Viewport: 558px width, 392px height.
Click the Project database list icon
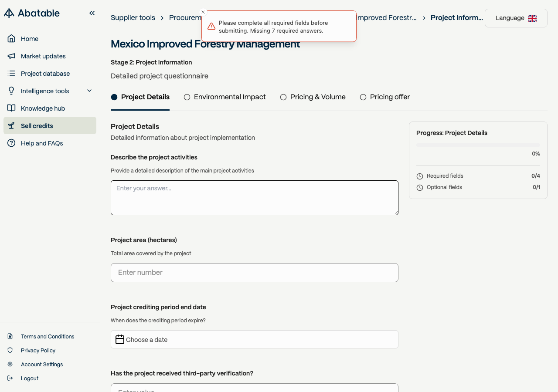[11, 74]
